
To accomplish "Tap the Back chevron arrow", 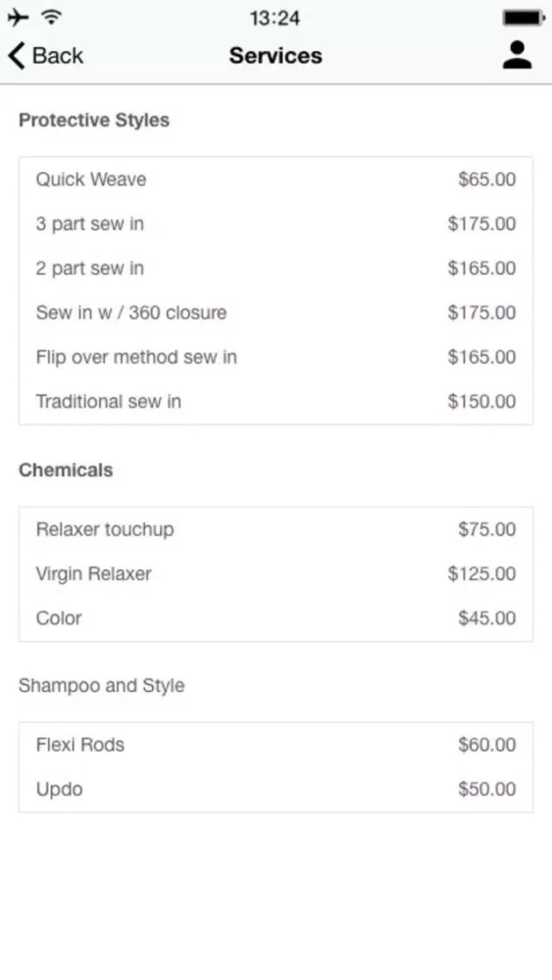I will 17,56.
